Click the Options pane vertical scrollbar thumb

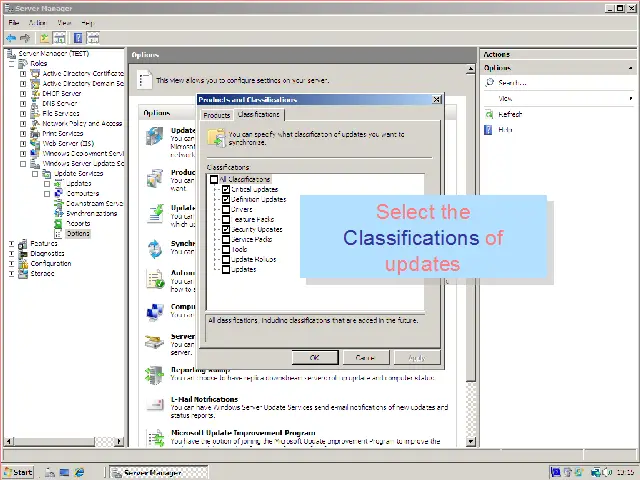471,229
